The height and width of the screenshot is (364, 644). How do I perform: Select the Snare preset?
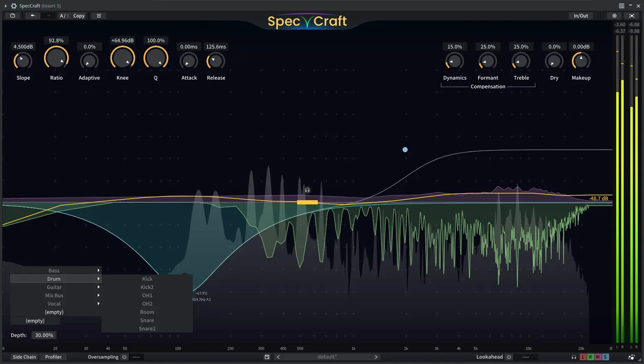147,320
